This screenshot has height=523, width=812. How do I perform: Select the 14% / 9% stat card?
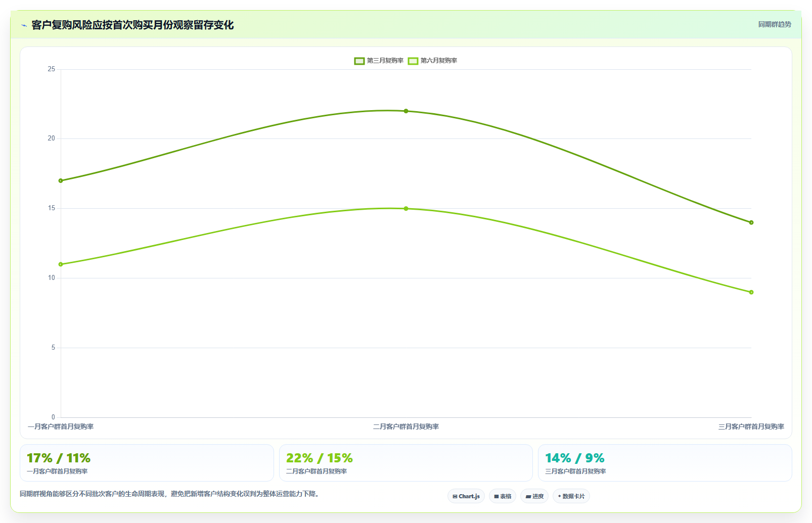pos(665,463)
